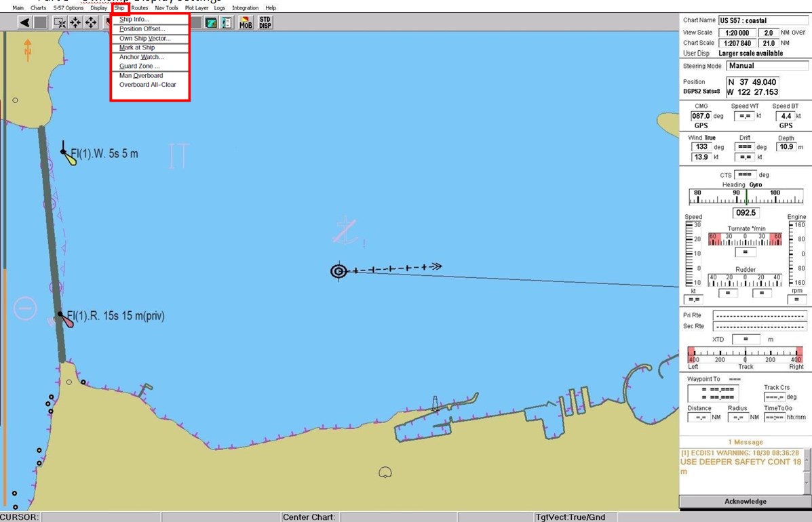This screenshot has height=522, width=812.
Task: Click the XTD track deviation scale
Action: click(745, 353)
